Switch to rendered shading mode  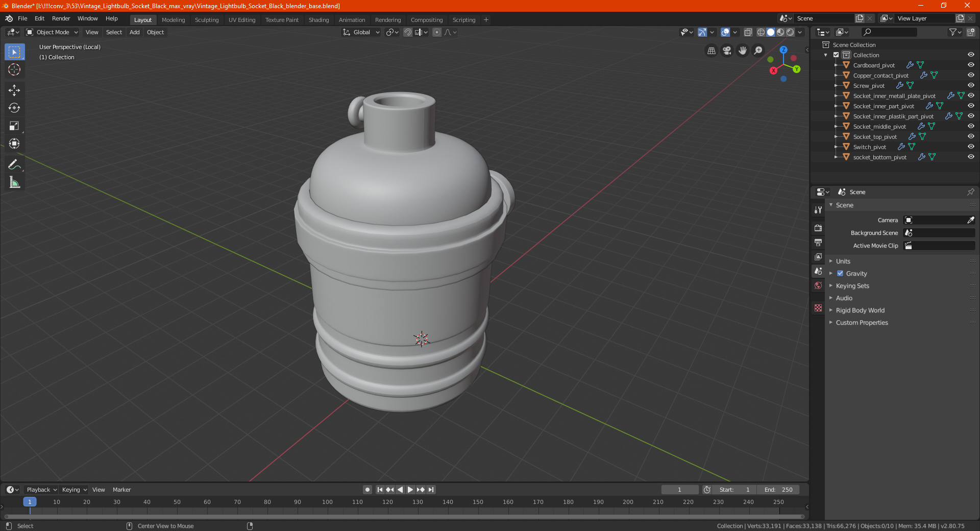(790, 32)
